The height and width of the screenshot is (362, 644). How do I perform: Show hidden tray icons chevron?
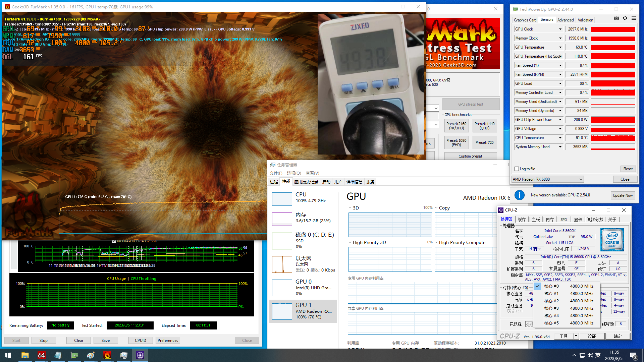(574, 355)
